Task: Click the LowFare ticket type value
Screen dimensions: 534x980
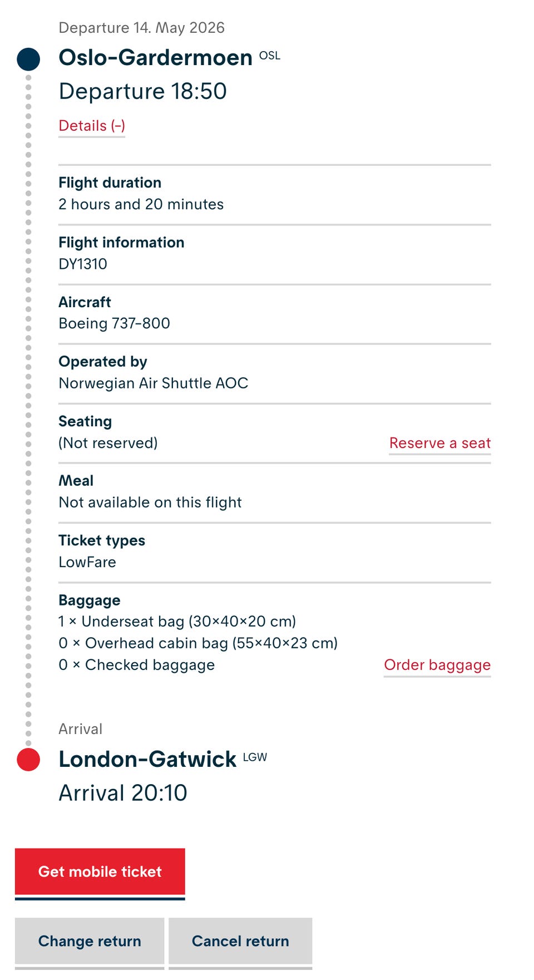Action: (x=87, y=562)
